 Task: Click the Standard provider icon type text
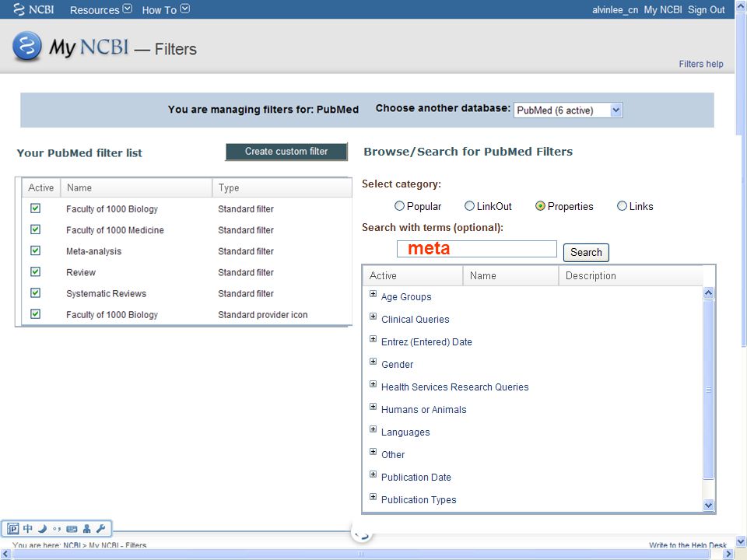click(262, 315)
